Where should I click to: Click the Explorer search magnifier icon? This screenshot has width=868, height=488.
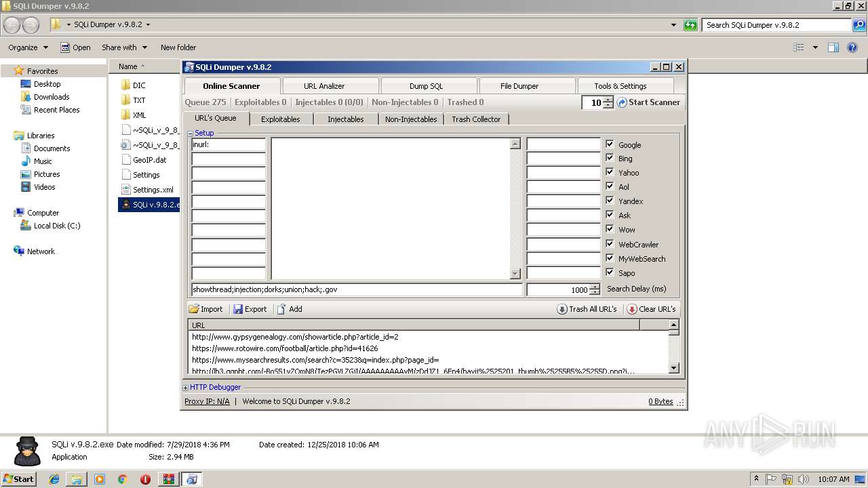tap(859, 25)
